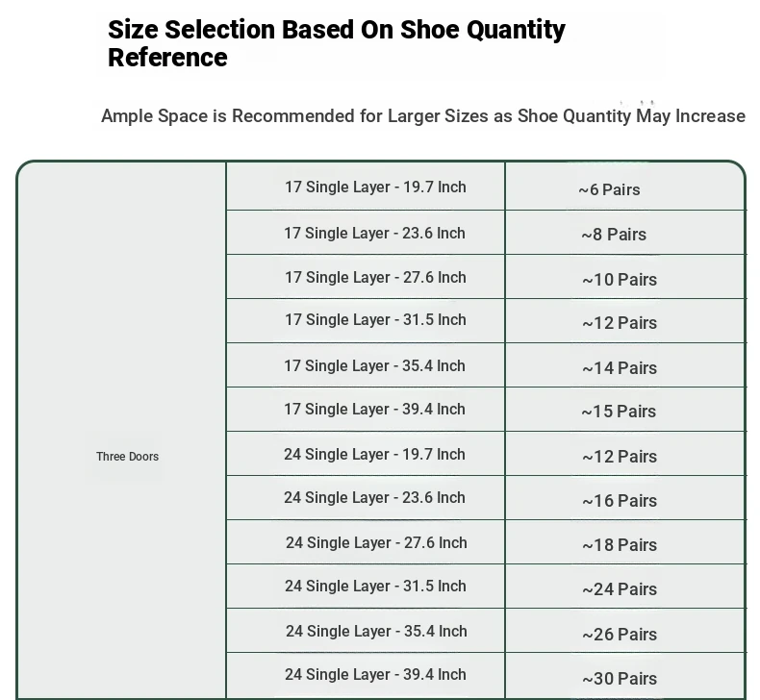760x700 pixels.
Task: Click the 17 Single Layer - 35.4 Inch cell
Action: click(x=366, y=365)
